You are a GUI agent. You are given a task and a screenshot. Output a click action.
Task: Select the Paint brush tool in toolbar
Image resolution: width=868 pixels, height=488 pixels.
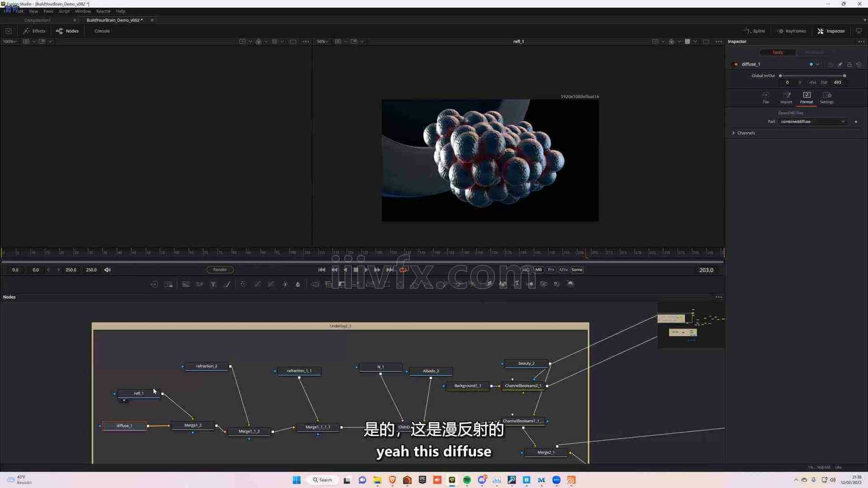[x=227, y=284]
